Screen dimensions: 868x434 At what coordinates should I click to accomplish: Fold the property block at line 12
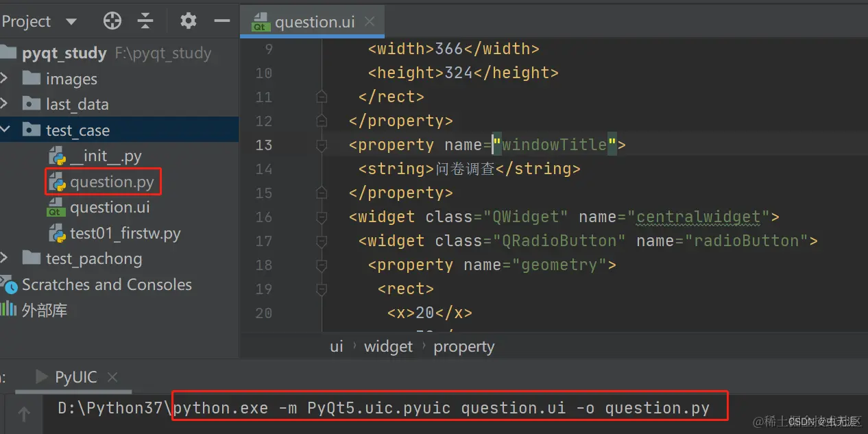tap(322, 121)
